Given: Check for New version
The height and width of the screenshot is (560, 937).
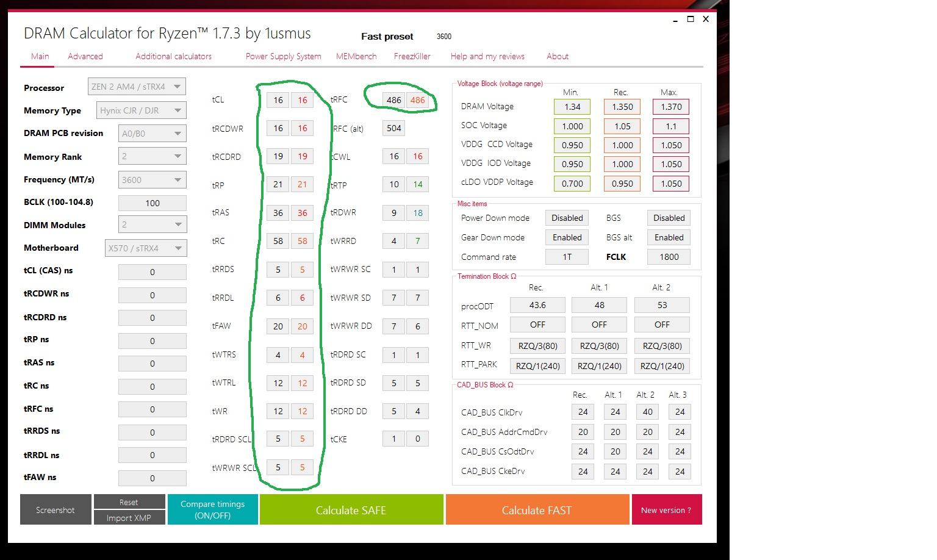Looking at the screenshot, I should 666,509.
